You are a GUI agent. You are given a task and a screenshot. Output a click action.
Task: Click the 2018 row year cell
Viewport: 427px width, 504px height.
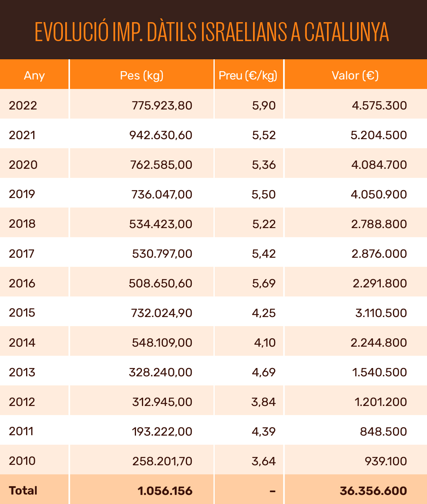coord(22,224)
